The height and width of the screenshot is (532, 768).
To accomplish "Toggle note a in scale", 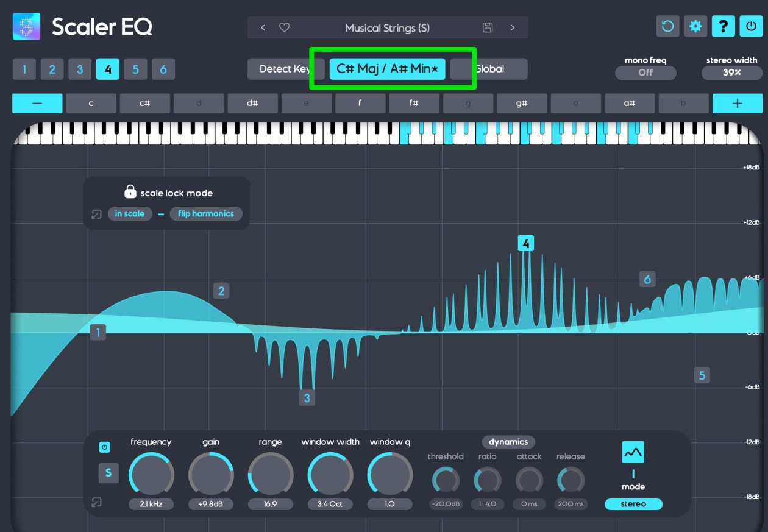I will tap(575, 103).
